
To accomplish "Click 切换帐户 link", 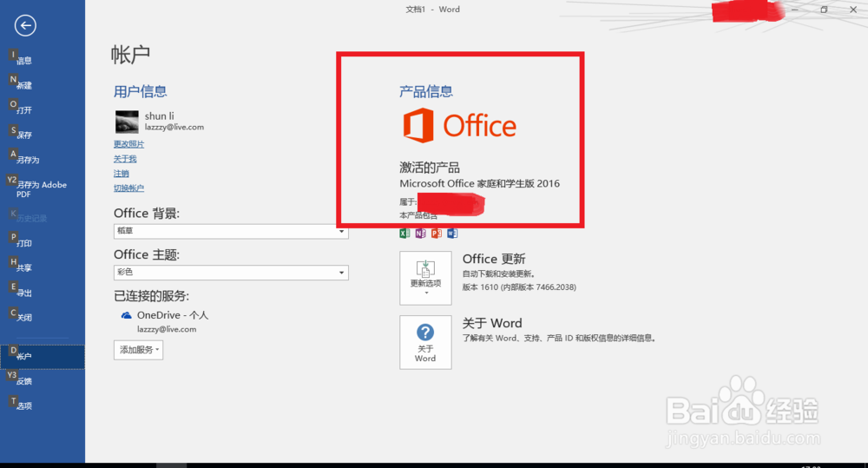I will coord(129,188).
